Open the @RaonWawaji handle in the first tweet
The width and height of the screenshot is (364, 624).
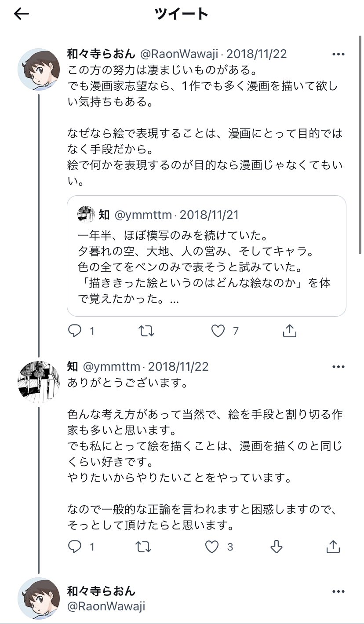179,54
